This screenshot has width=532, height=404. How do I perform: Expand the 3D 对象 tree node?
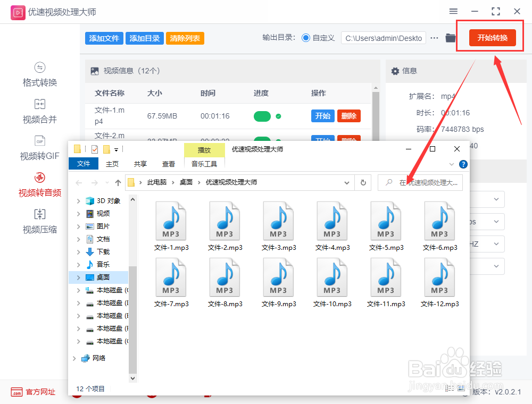[x=78, y=201]
